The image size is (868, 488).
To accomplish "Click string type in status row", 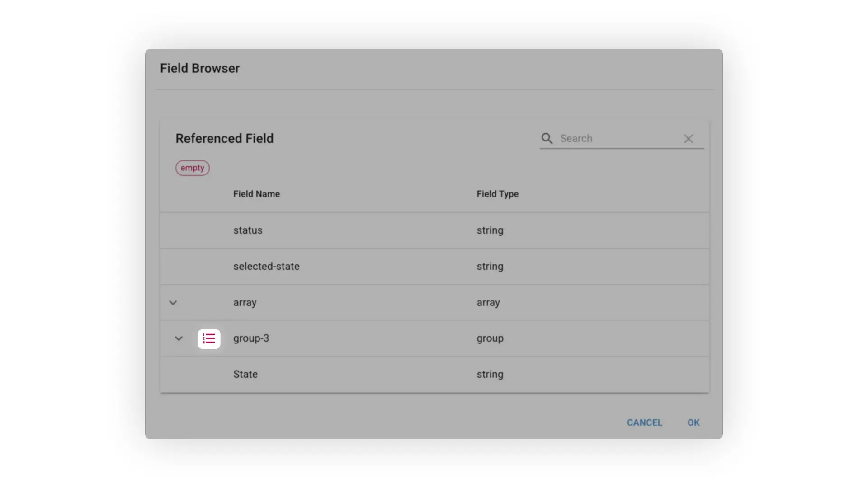I will (490, 230).
